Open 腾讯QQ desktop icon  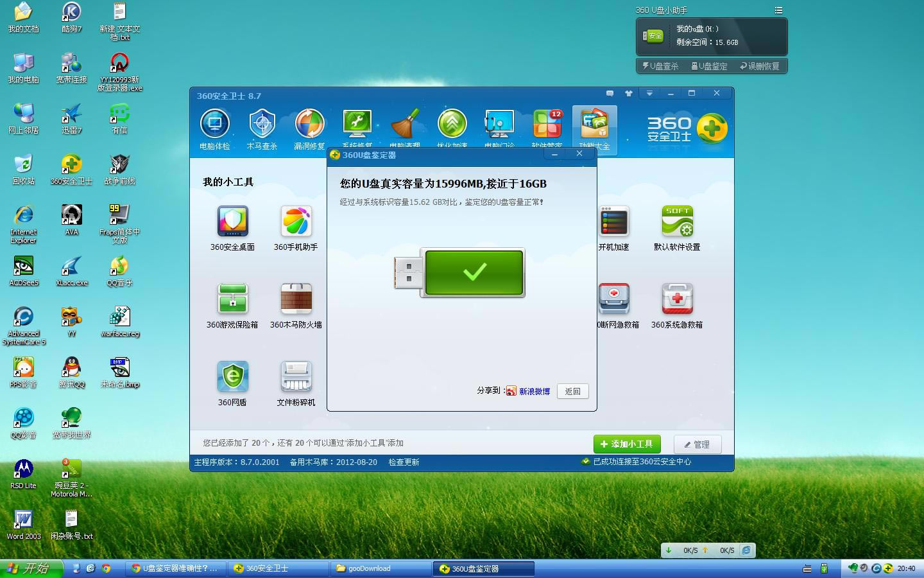[71, 372]
